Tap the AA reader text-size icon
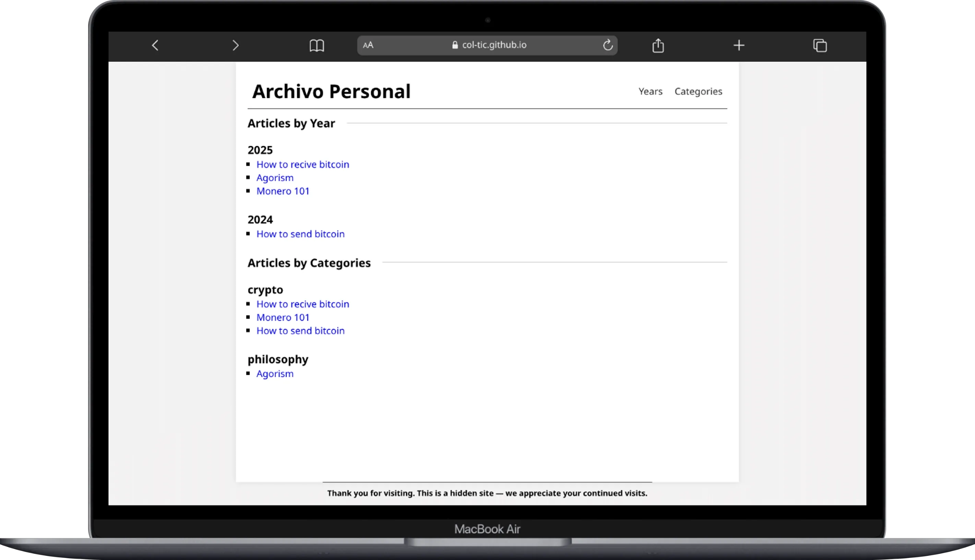The image size is (975, 560). pos(368,45)
